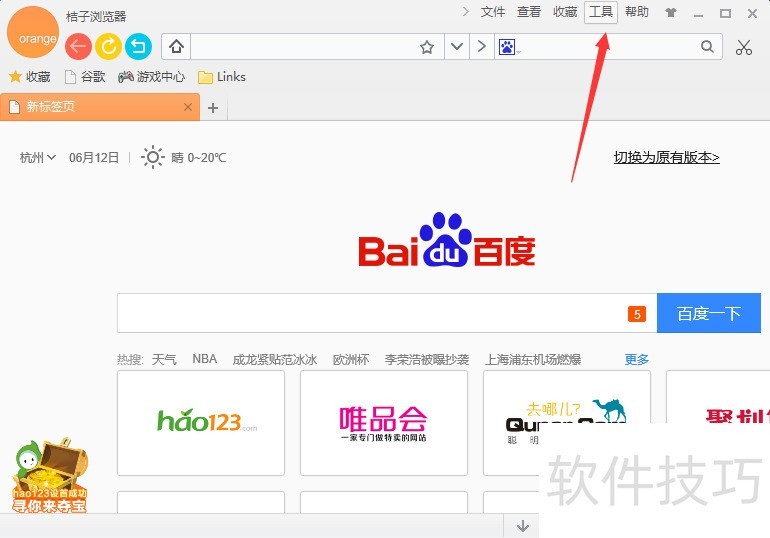Go back with the red arrow button
The image size is (770, 538).
click(x=79, y=47)
